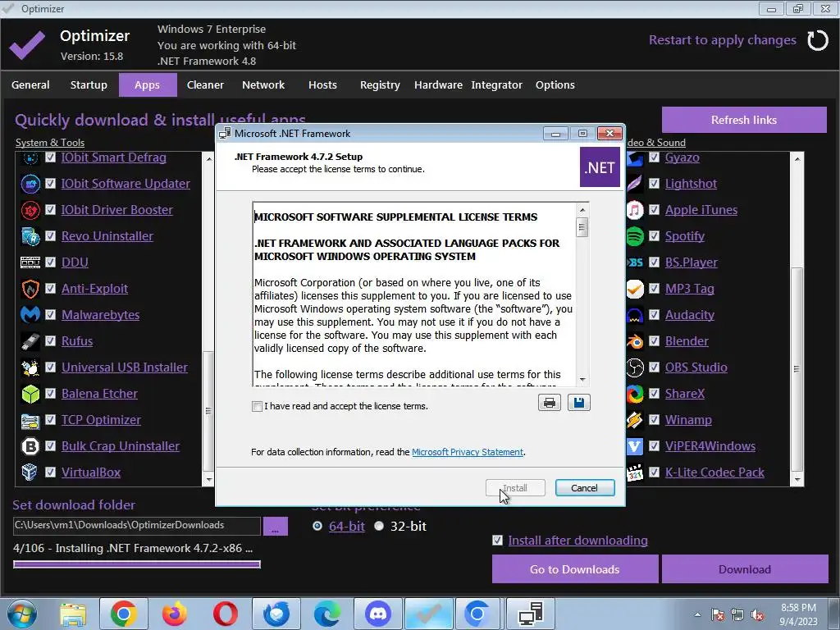The height and width of the screenshot is (630, 840).
Task: Click the Revo Uninstaller app icon
Action: [x=30, y=236]
